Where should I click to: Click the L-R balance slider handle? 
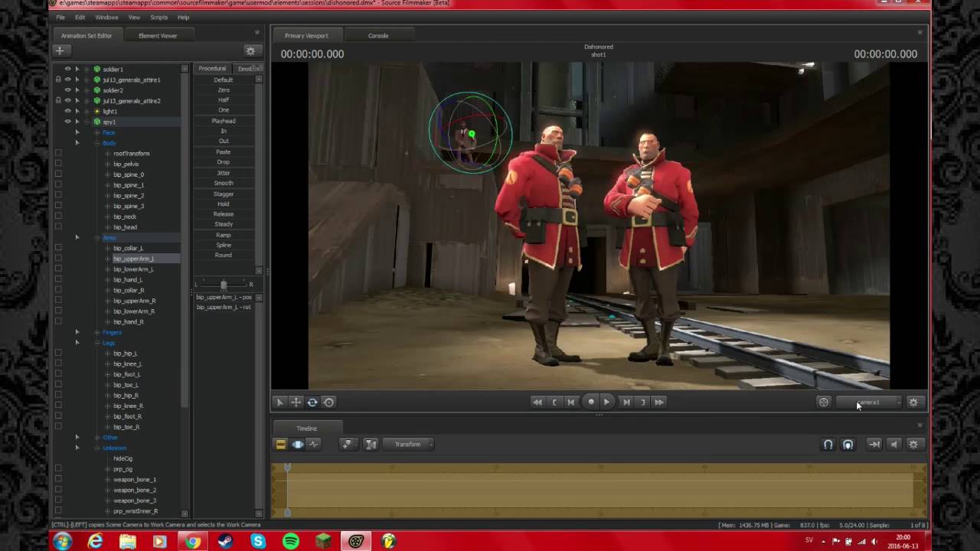click(x=224, y=285)
